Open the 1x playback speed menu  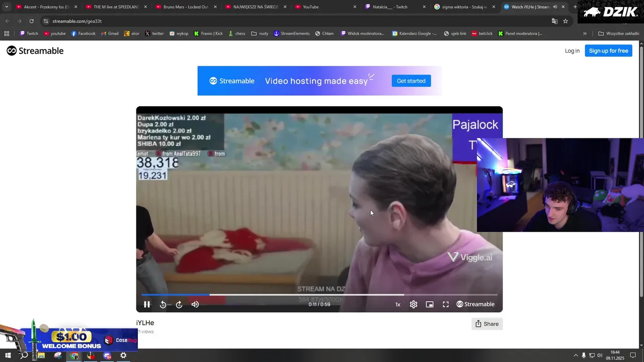click(397, 304)
